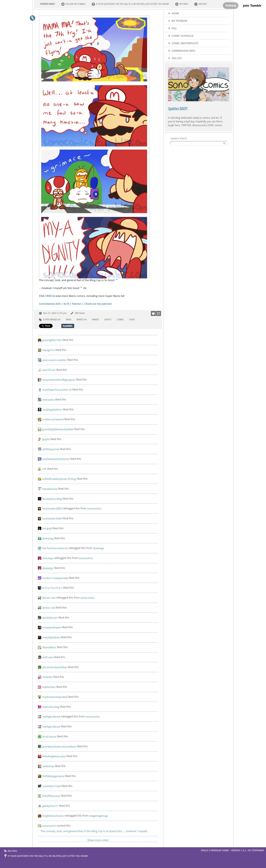Click the RSS feed icon in top bar
266x868 pixels.
pos(177,4)
